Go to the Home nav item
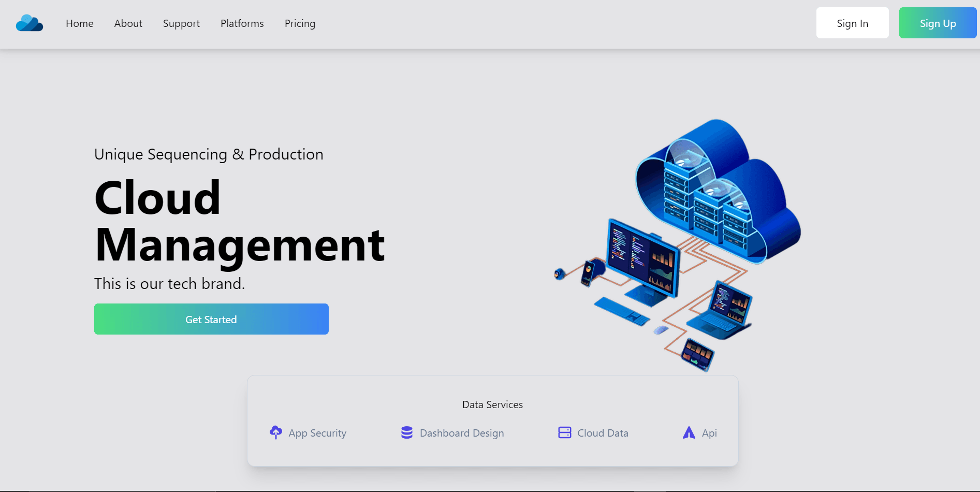 tap(80, 23)
